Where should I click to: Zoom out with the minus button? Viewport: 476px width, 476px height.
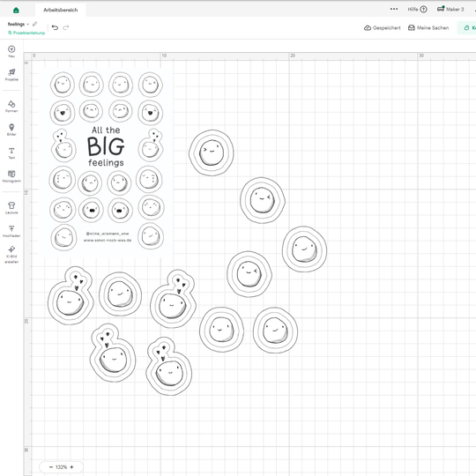[51, 467]
